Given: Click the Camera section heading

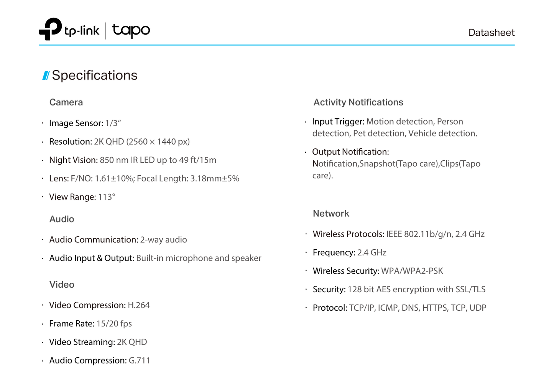Looking at the screenshot, I should tap(66, 102).
